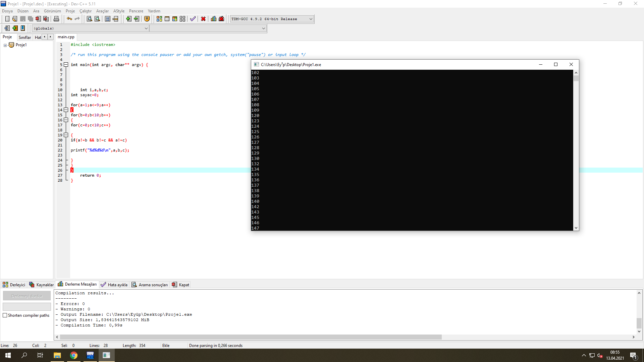Click the Windows Start button
This screenshot has height=362, width=644.
pyautogui.click(x=8, y=355)
